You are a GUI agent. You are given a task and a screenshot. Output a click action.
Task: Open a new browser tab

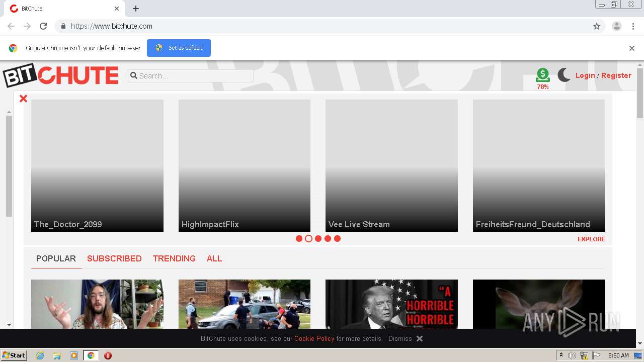coord(136,9)
